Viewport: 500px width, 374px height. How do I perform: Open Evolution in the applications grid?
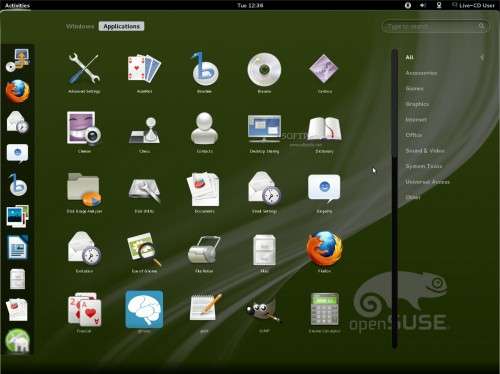(85, 248)
